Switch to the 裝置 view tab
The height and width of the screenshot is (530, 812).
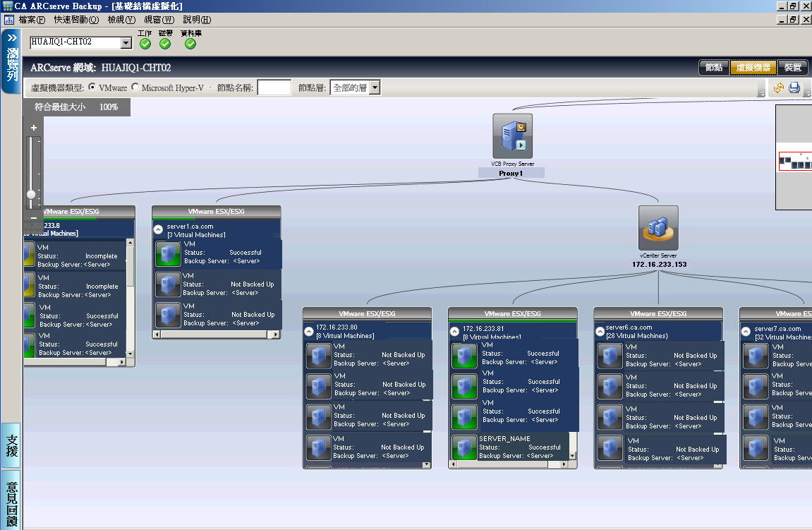point(792,67)
